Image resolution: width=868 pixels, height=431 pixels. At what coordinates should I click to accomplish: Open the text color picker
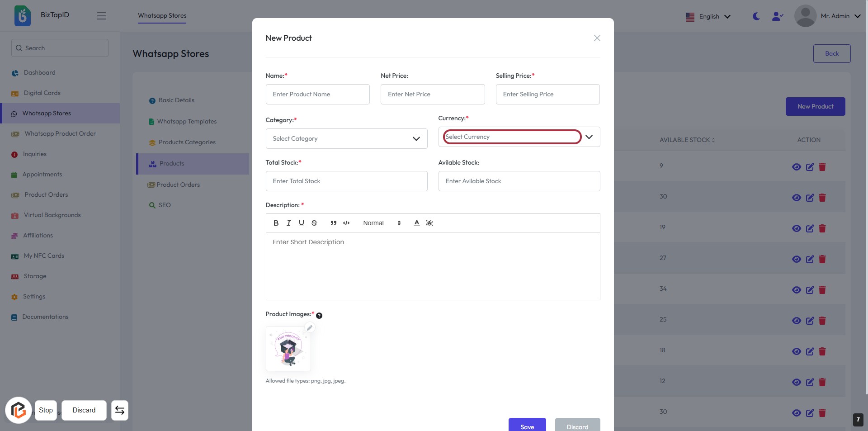point(417,223)
